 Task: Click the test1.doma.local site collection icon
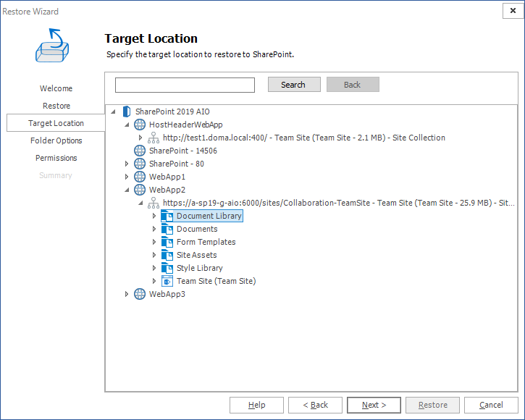[x=154, y=138]
